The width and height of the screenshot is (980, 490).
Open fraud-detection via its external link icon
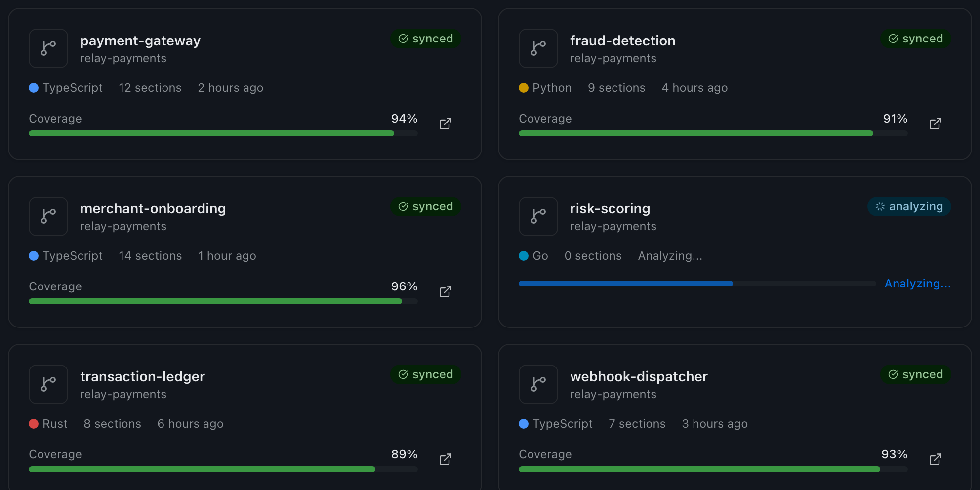point(935,123)
